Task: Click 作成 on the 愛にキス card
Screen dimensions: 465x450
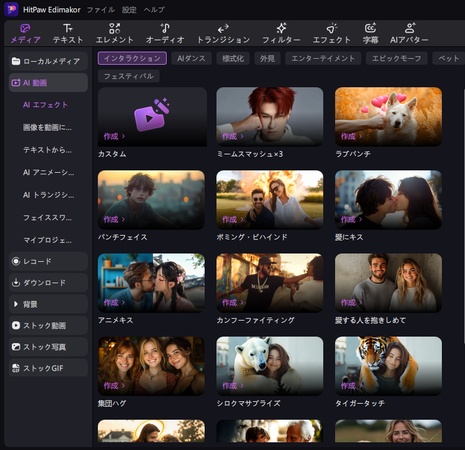Action: [351, 219]
